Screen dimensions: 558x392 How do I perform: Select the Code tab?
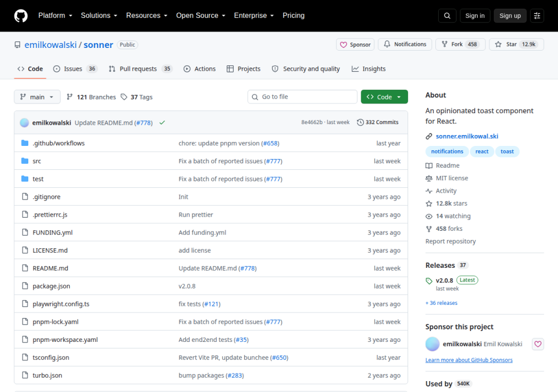[31, 69]
